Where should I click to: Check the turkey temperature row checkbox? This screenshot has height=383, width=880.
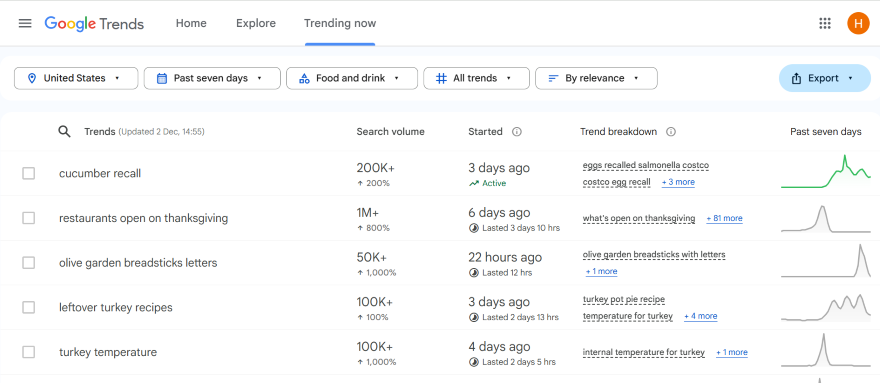pos(29,352)
